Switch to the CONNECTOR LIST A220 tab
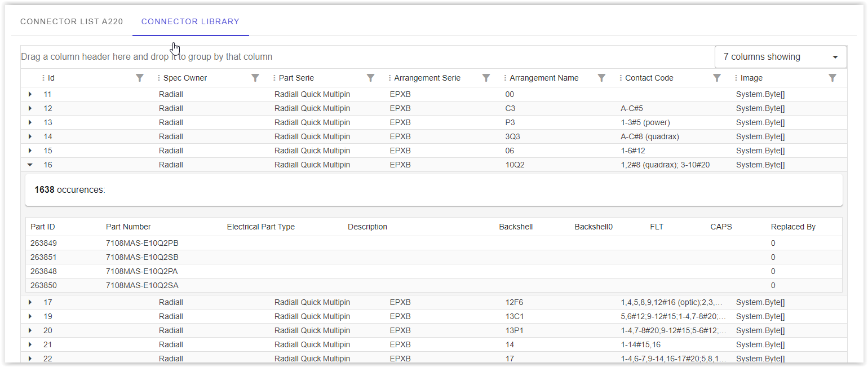Image resolution: width=868 pixels, height=367 pixels. pyautogui.click(x=71, y=21)
